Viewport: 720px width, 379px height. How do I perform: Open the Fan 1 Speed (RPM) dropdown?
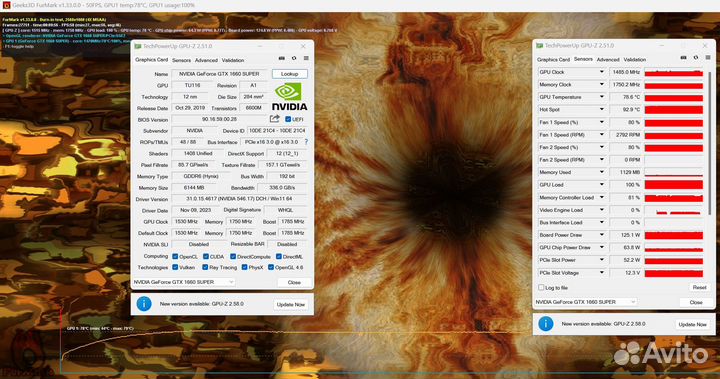coord(602,135)
